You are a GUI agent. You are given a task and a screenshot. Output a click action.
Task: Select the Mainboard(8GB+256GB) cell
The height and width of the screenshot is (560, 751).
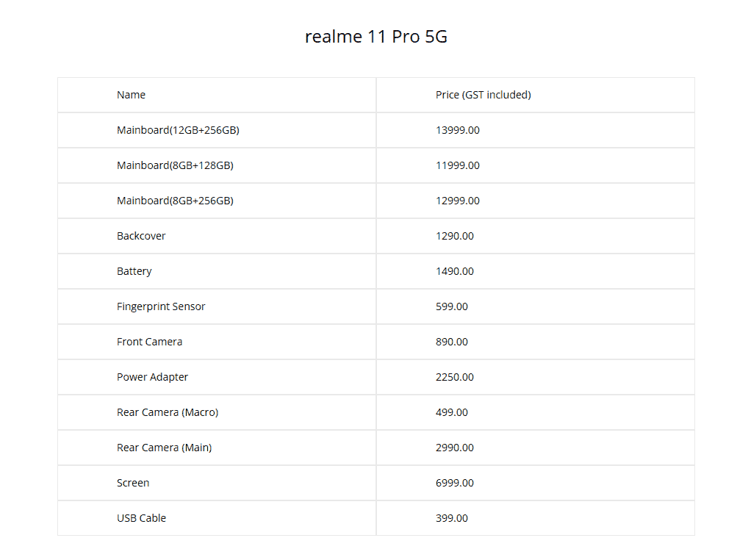coord(175,201)
